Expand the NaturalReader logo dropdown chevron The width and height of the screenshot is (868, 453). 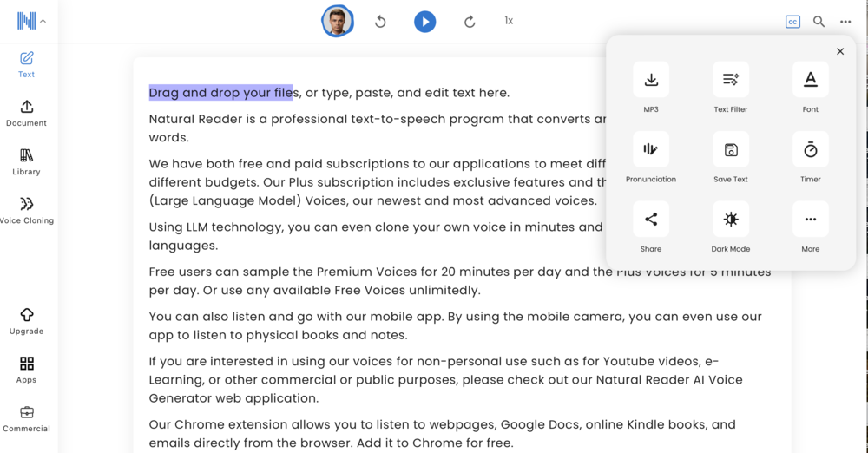click(x=43, y=22)
